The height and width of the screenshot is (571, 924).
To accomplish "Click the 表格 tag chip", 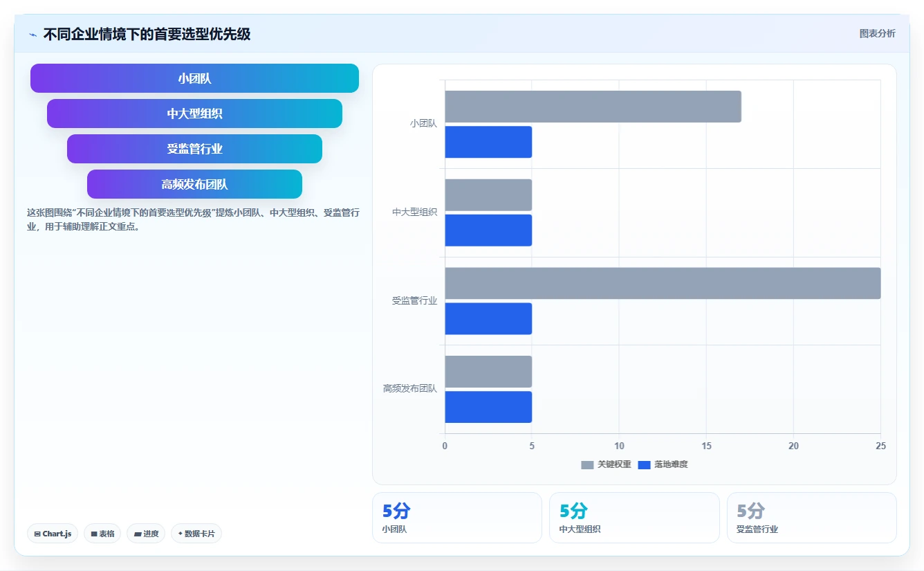I will pos(102,534).
